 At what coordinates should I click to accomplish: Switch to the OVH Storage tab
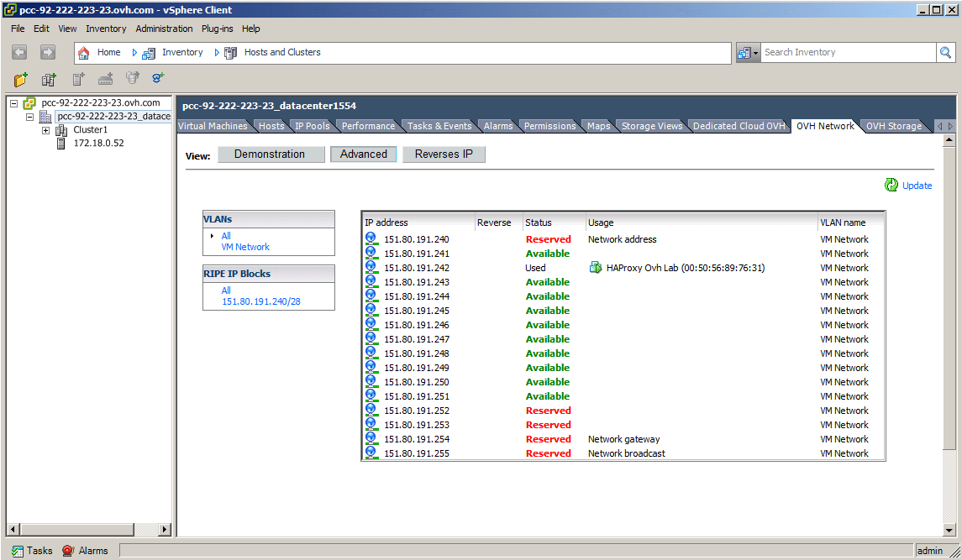894,126
